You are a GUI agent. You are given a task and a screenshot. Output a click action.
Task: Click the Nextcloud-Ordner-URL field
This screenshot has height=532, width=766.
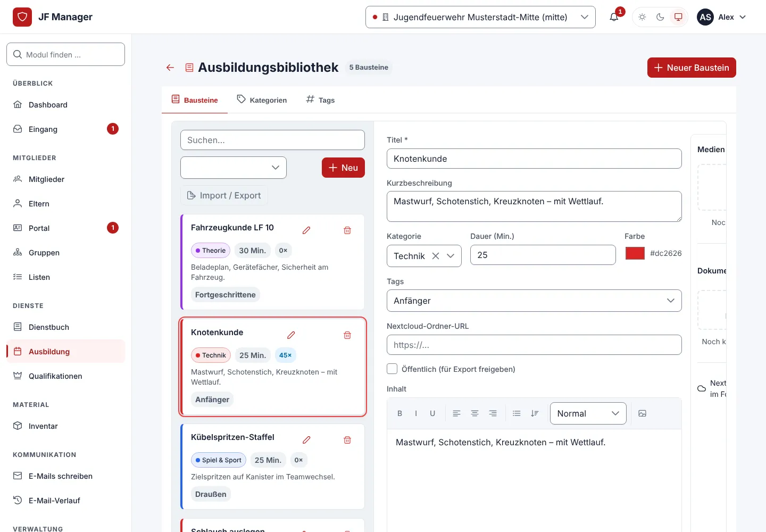click(534, 345)
